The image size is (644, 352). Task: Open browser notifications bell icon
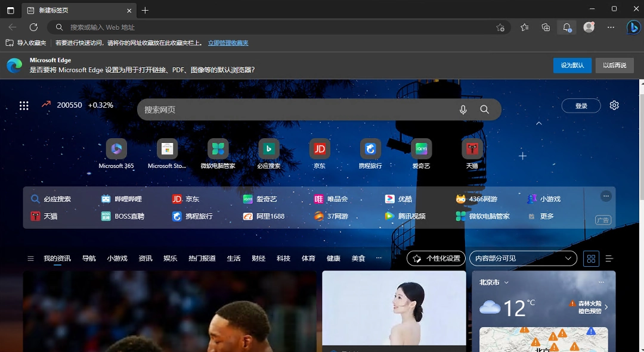pyautogui.click(x=567, y=27)
